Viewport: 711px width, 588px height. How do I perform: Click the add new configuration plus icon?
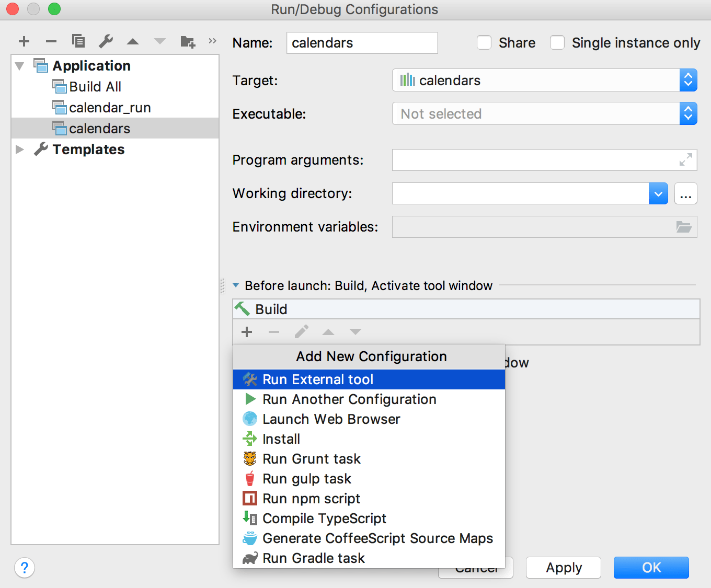point(24,41)
